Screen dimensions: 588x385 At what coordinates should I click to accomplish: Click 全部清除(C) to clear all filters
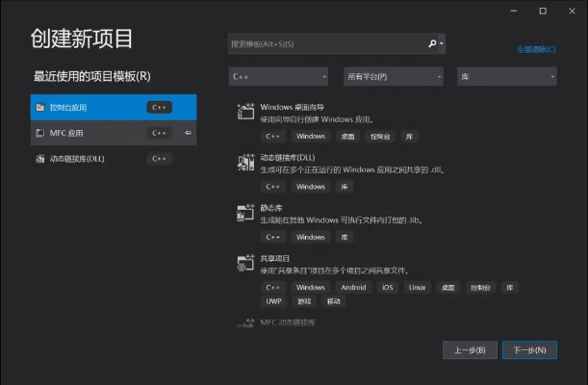536,49
